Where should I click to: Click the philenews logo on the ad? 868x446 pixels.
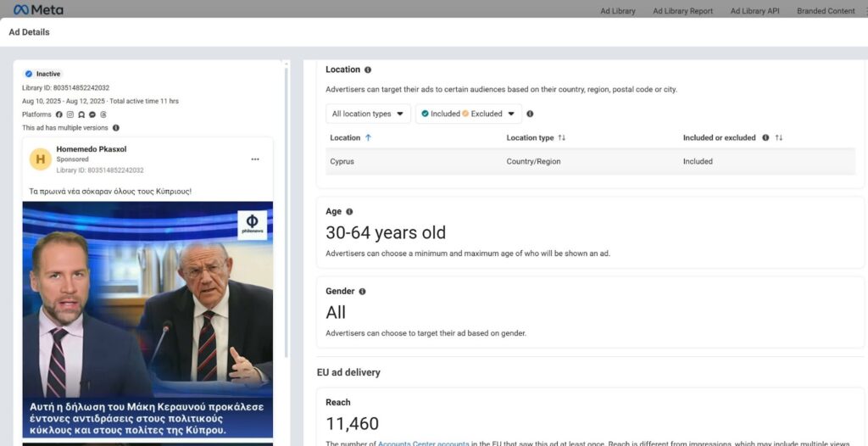tap(252, 225)
